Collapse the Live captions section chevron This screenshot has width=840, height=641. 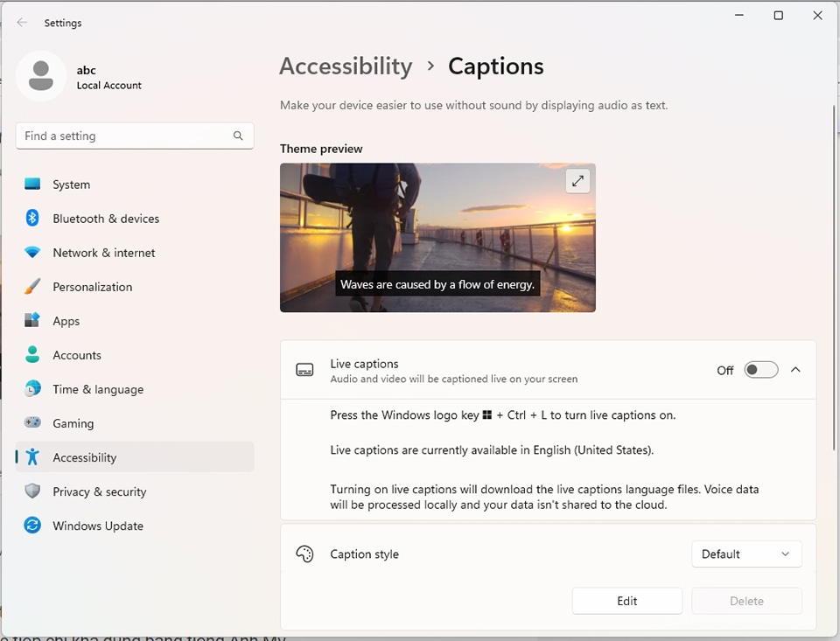[795, 369]
